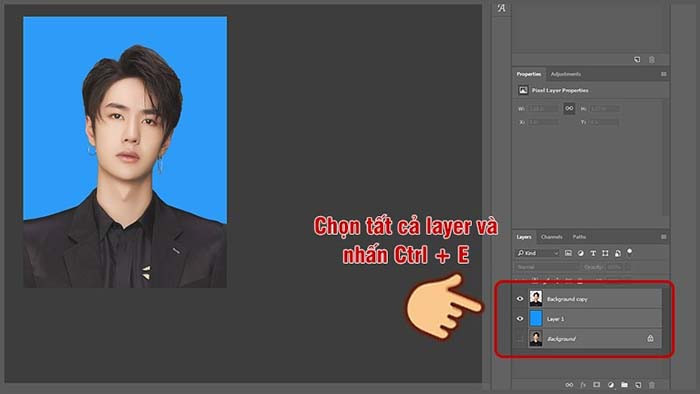Image resolution: width=700 pixels, height=394 pixels.
Task: Toggle the width-height link icon in Properties
Action: (x=569, y=108)
